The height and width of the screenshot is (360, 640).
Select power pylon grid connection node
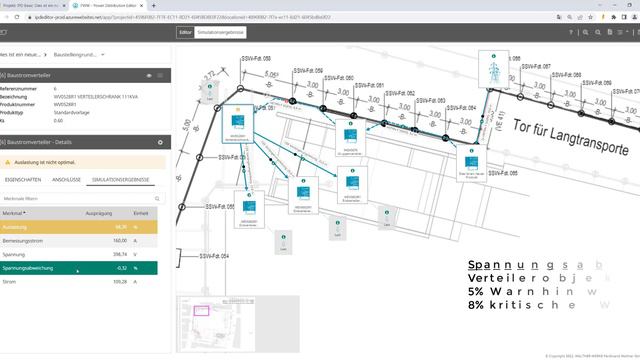pyautogui.click(x=494, y=69)
